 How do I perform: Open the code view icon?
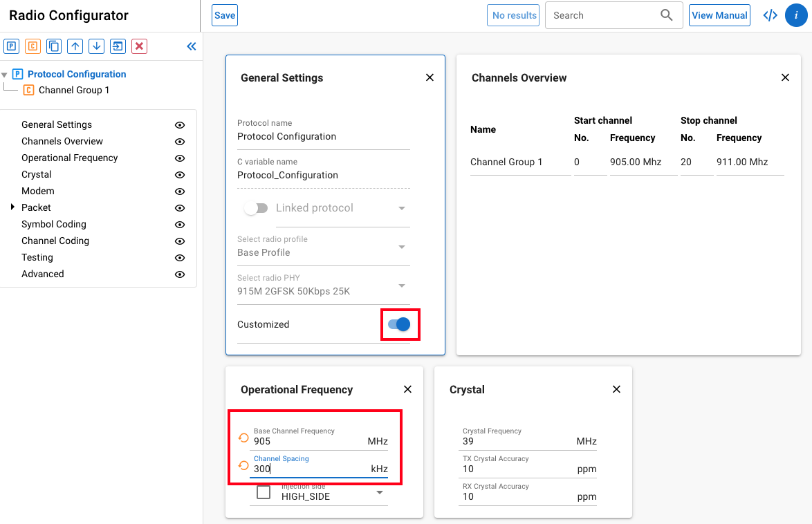(770, 15)
